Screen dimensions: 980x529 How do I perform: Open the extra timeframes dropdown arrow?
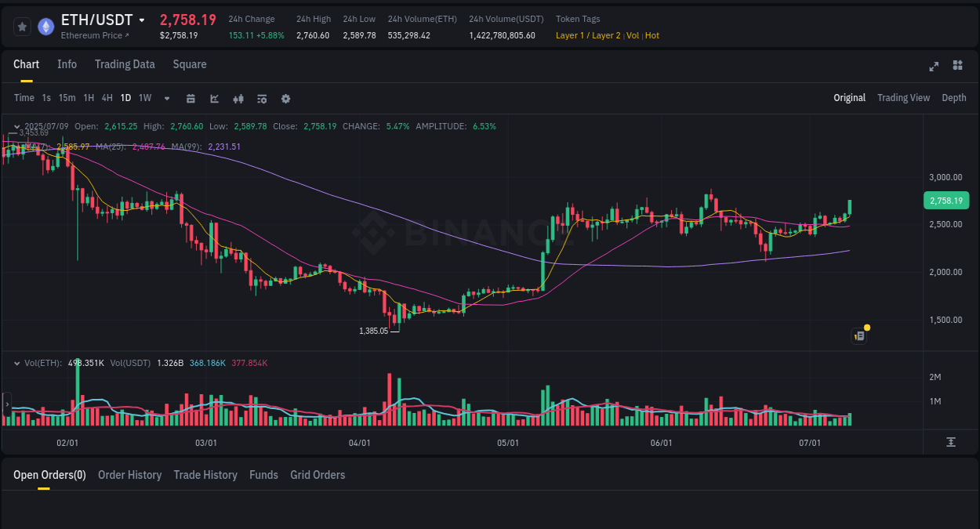165,98
